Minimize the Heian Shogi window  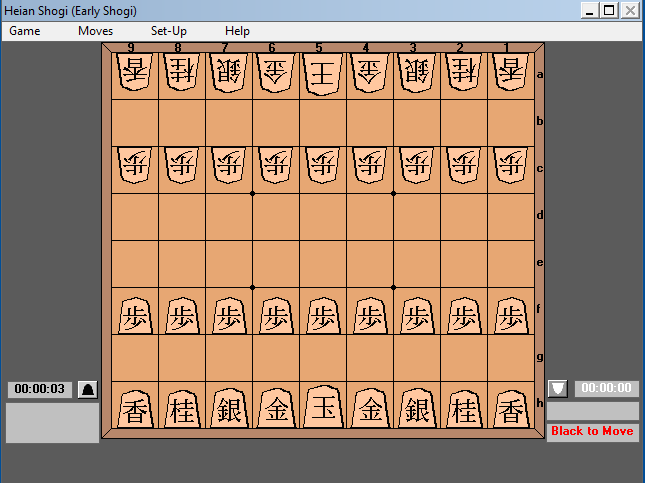(x=589, y=11)
